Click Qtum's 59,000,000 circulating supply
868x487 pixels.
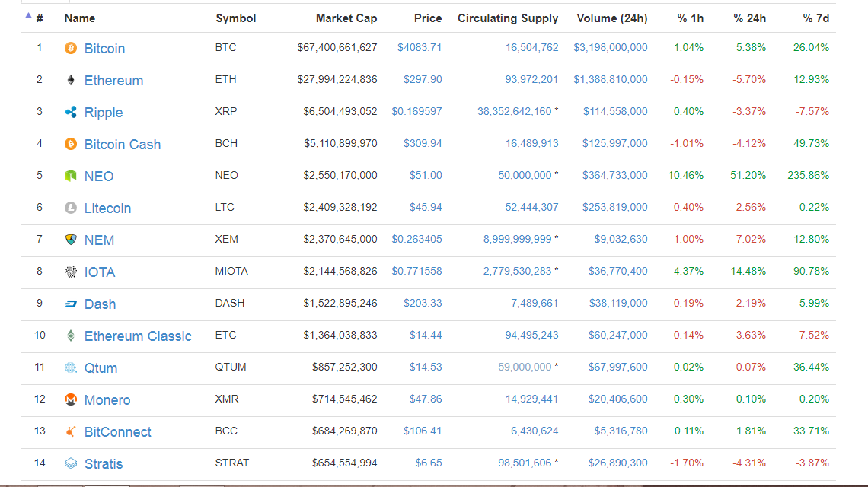pyautogui.click(x=525, y=367)
